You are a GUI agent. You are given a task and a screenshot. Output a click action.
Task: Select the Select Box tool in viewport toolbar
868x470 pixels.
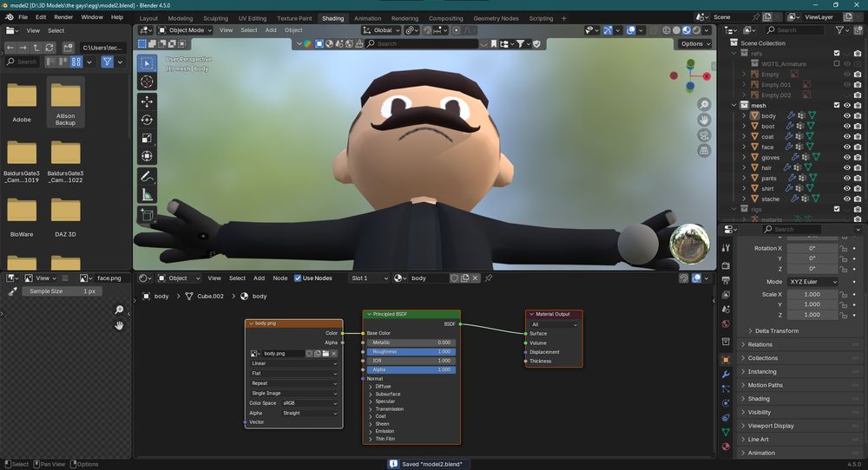[147, 63]
